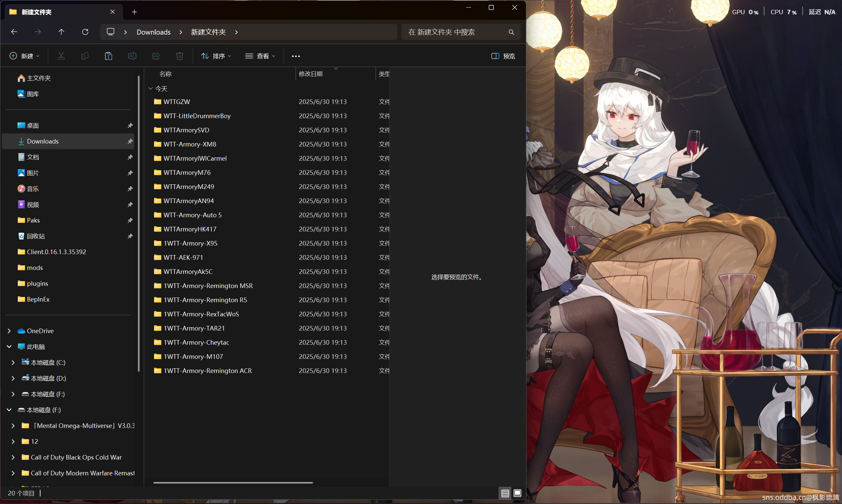
Task: Expand 本地磁盘 (C:) node
Action: [13, 362]
